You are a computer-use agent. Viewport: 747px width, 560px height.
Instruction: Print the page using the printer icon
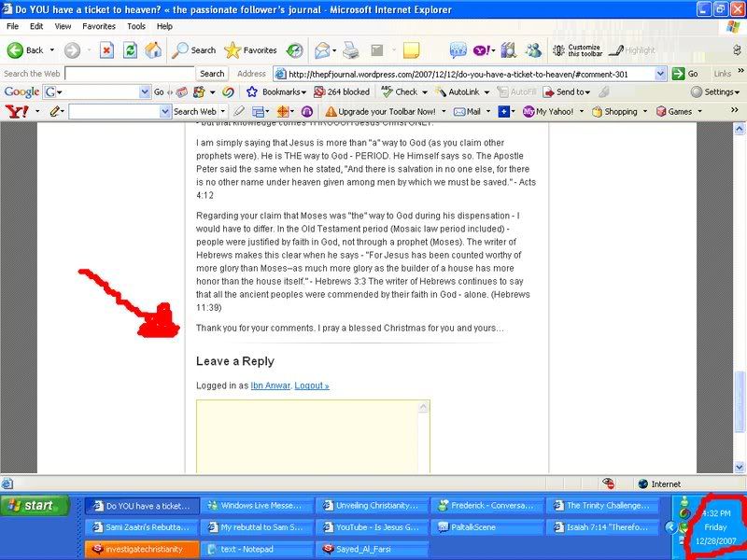click(x=351, y=50)
